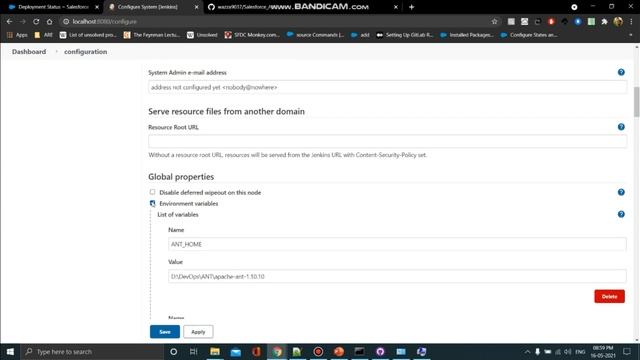Screen dimensions: 640x360
Task: Open the source Commands bookmark
Action: click(x=315, y=35)
